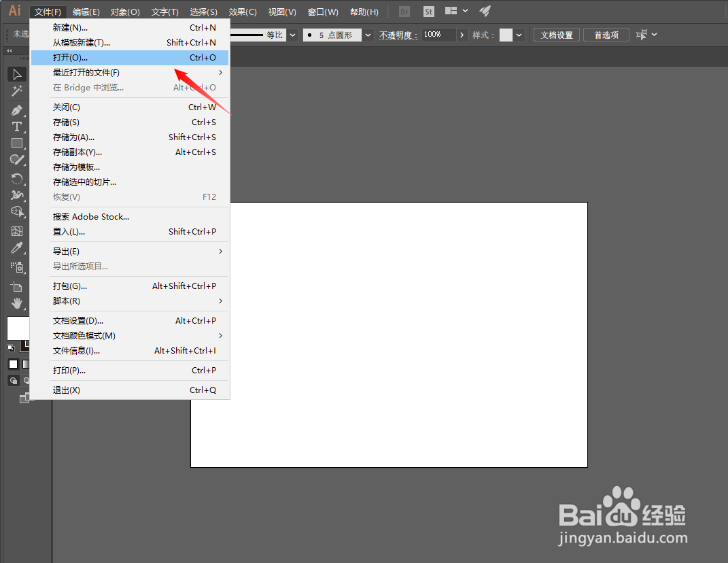The height and width of the screenshot is (563, 728).
Task: Choose 存储为(A)... menu item
Action: point(130,137)
